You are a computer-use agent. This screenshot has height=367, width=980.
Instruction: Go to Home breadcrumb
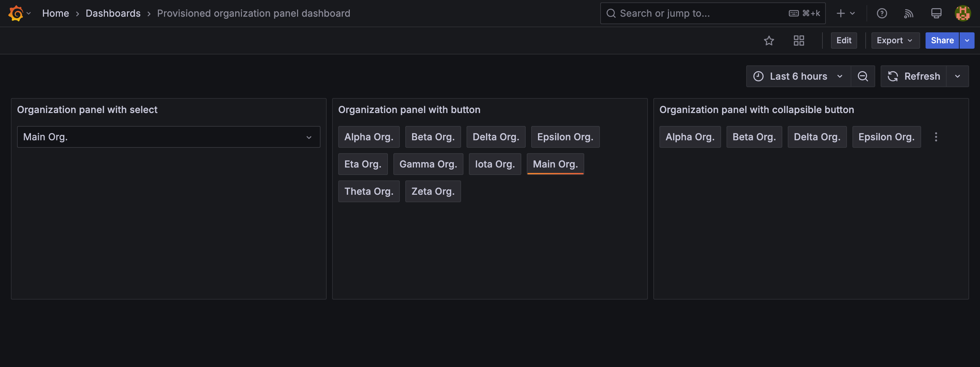tap(55, 13)
